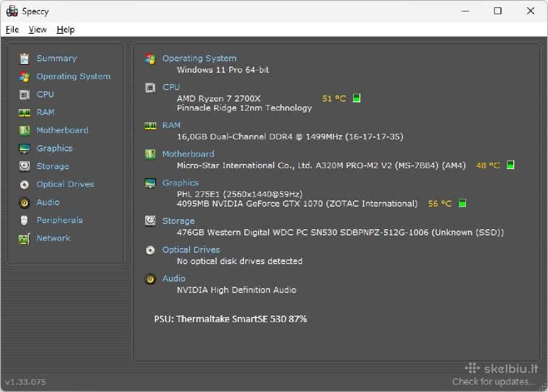Viewport: 548px width, 392px height.
Task: Click the Summary clipboard icon in sidebar
Action: [24, 58]
